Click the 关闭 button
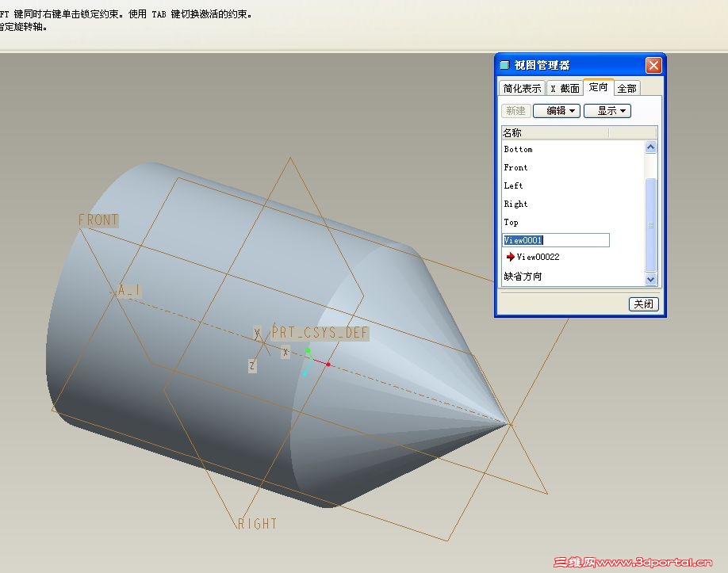 [x=643, y=304]
